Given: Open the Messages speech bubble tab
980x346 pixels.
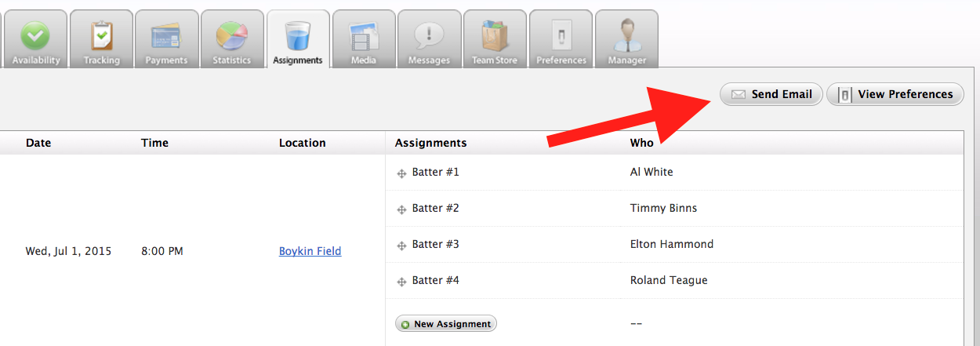Looking at the screenshot, I should click(429, 39).
